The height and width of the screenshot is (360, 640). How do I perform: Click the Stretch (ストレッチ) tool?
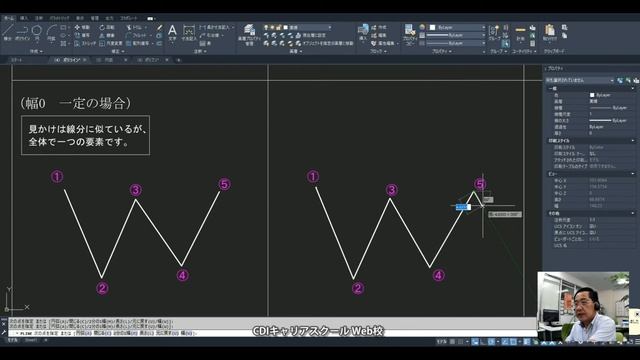pyautogui.click(x=85, y=43)
